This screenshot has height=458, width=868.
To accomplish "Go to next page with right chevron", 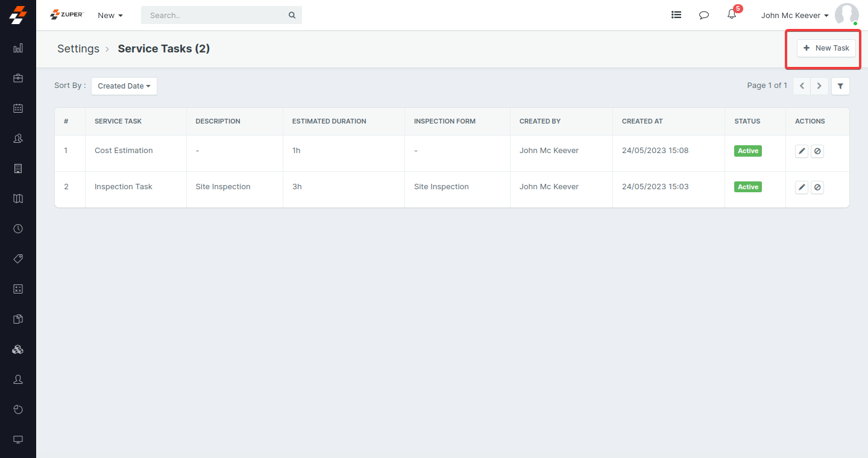I will point(819,86).
